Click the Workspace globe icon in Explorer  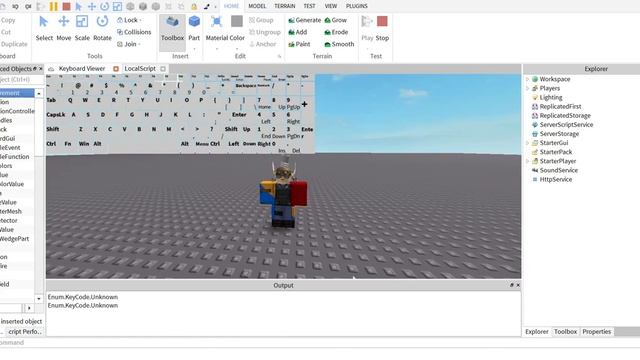(535, 79)
